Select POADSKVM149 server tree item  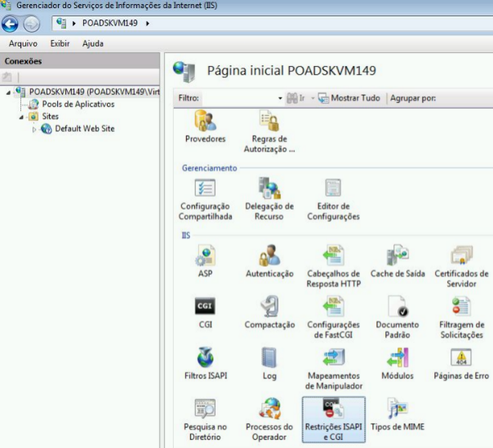click(95, 91)
